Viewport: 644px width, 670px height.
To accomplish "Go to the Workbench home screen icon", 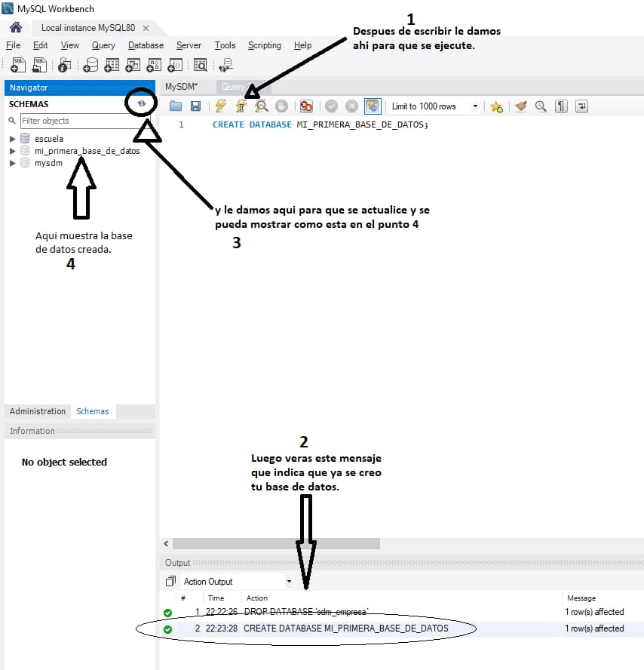I will pos(16,28).
